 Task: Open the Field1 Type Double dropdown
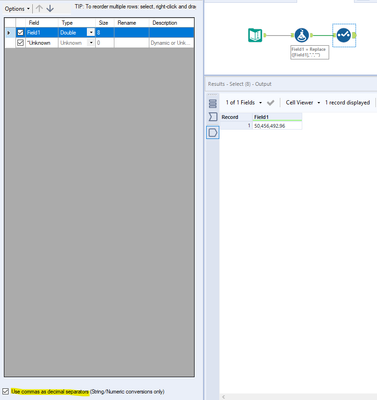[x=91, y=33]
